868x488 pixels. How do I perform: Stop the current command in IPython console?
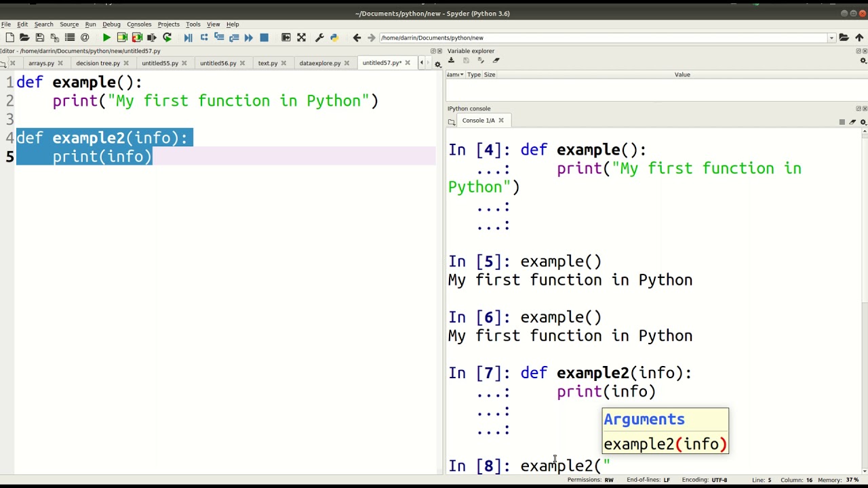[842, 122]
